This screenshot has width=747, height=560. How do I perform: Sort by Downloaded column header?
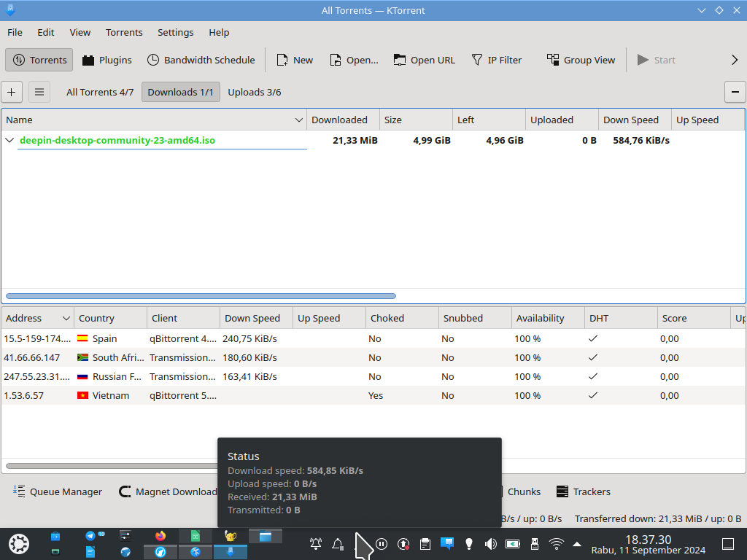[343, 120]
